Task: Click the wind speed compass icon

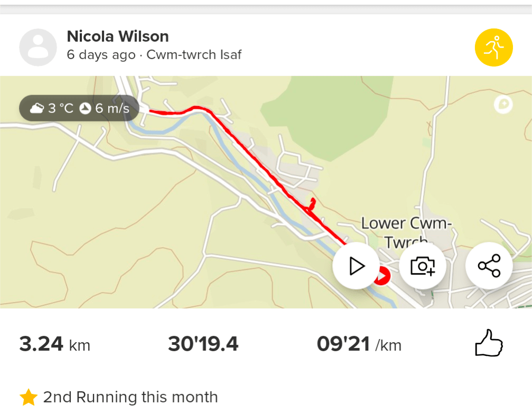Action: pos(85,109)
